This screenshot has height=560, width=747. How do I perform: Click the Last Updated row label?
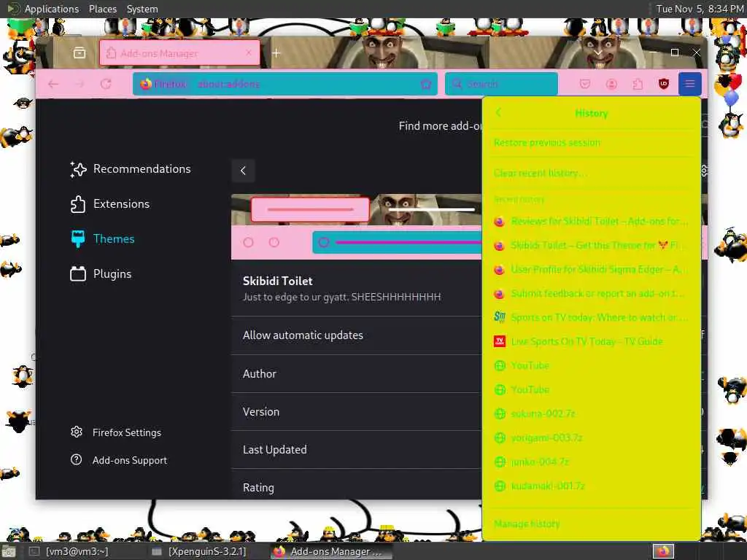pos(274,450)
